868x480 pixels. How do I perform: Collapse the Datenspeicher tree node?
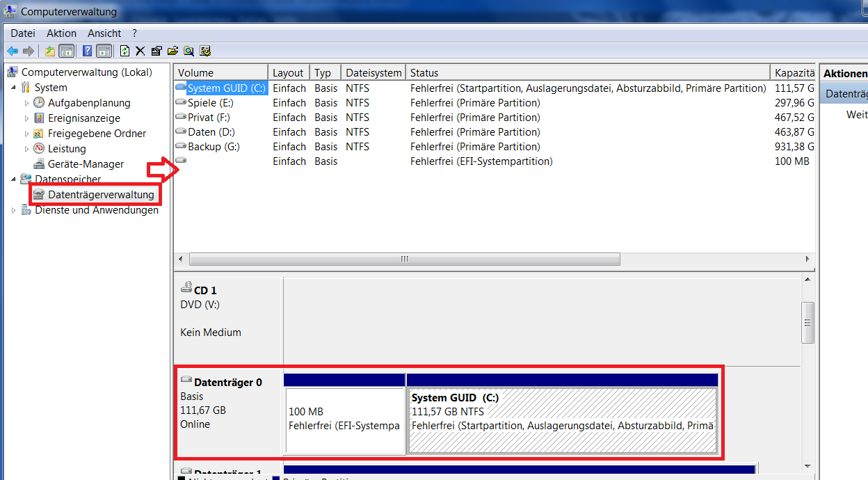point(13,179)
